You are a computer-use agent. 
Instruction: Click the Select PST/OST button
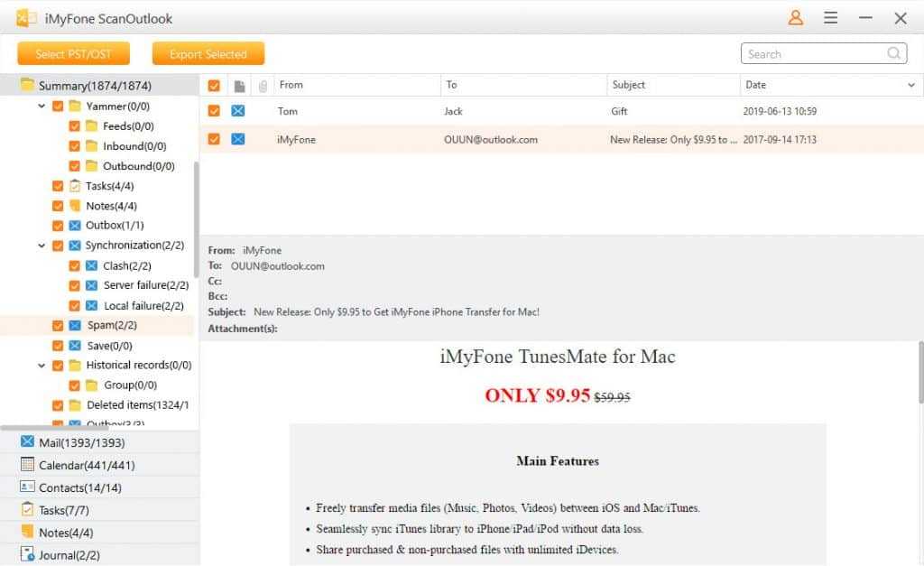point(73,54)
